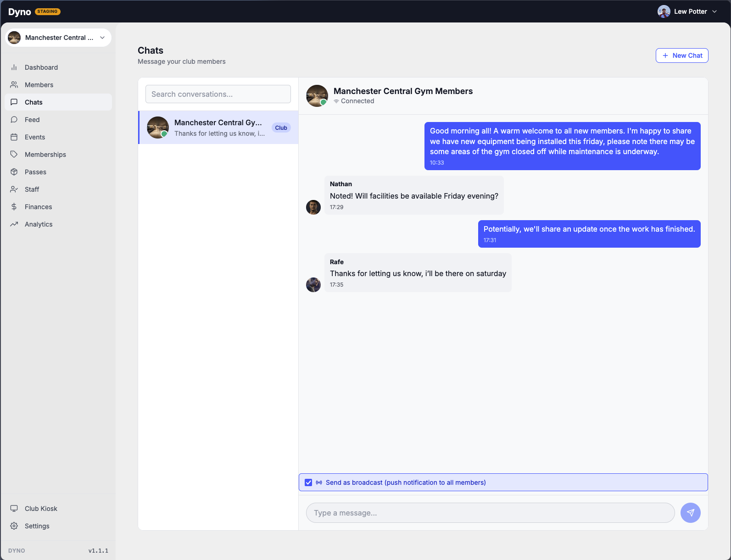Click the Settings gear icon
Viewport: 731px width, 560px height.
[x=14, y=526]
